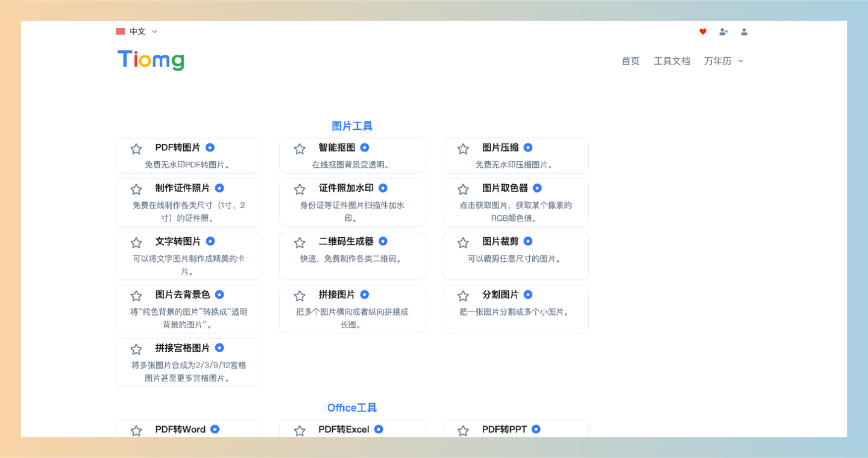
Task: Open the 智能抠图 tool link
Action: [x=337, y=147]
